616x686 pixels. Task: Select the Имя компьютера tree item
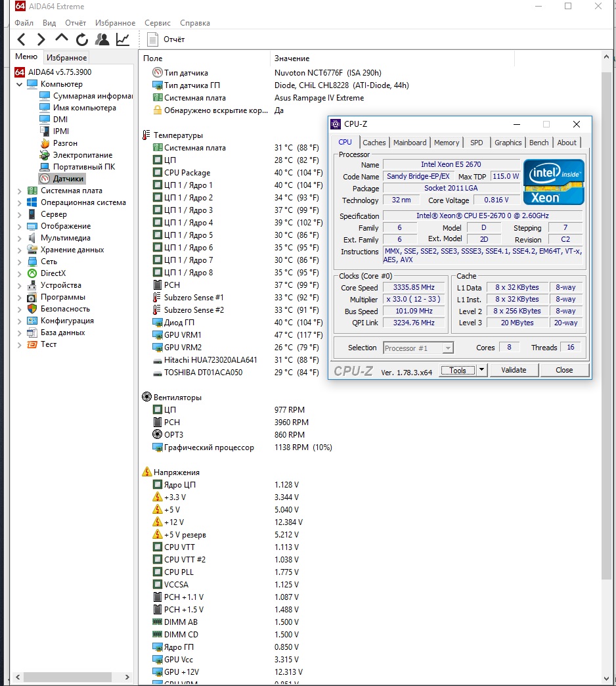[x=77, y=108]
